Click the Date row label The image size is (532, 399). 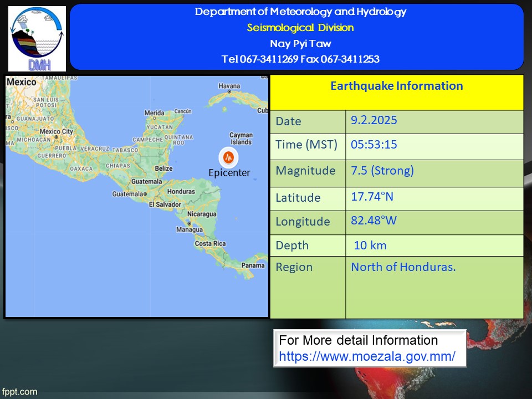[x=288, y=121]
